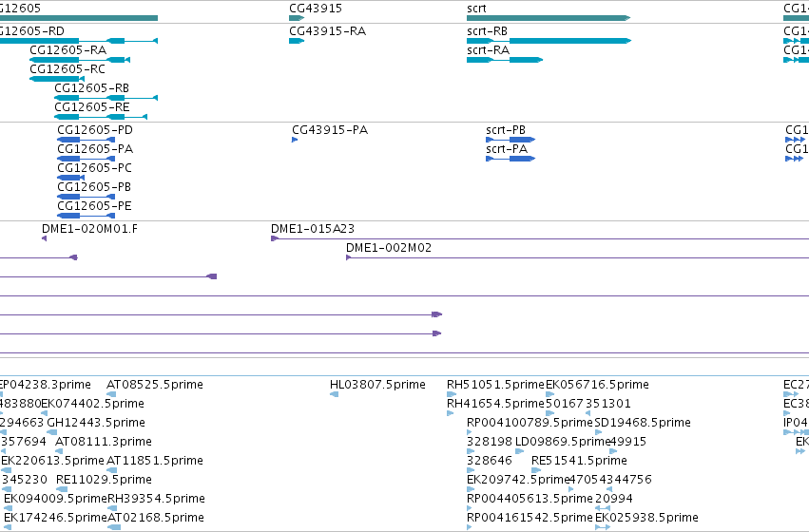Viewport: 809px width, 532px height.
Task: Click RP004161542.5prime EST label
Action: click(x=530, y=518)
